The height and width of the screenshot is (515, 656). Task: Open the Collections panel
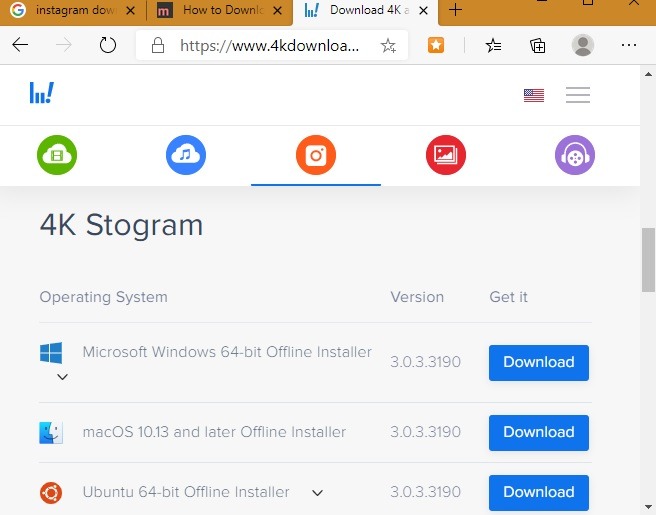538,45
